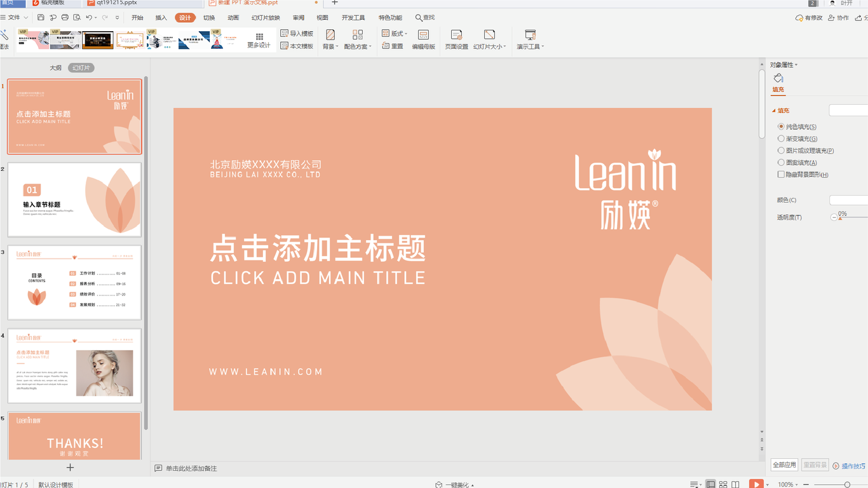Switch to normal view icon in status bar

pyautogui.click(x=710, y=484)
